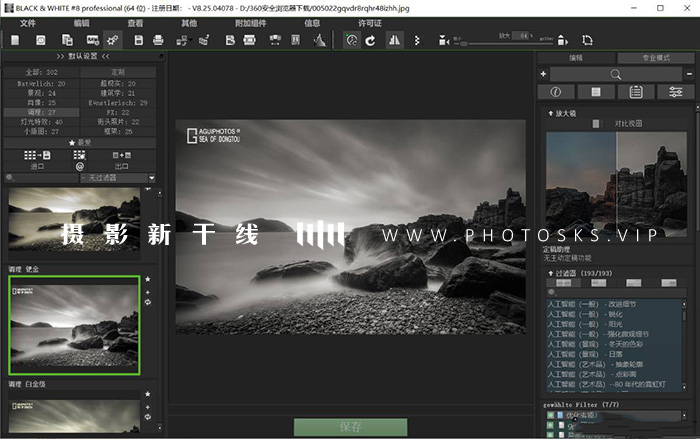Select the 景观: 24 category

pos(42,93)
